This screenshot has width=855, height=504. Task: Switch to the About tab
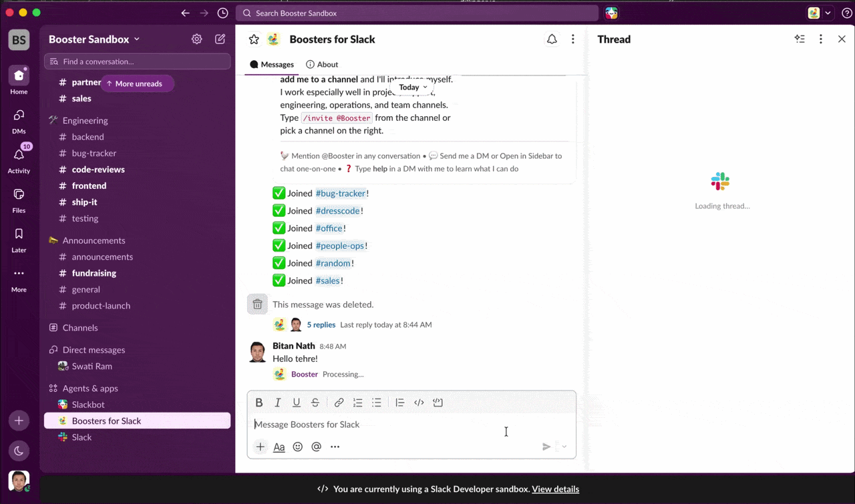[322, 65]
